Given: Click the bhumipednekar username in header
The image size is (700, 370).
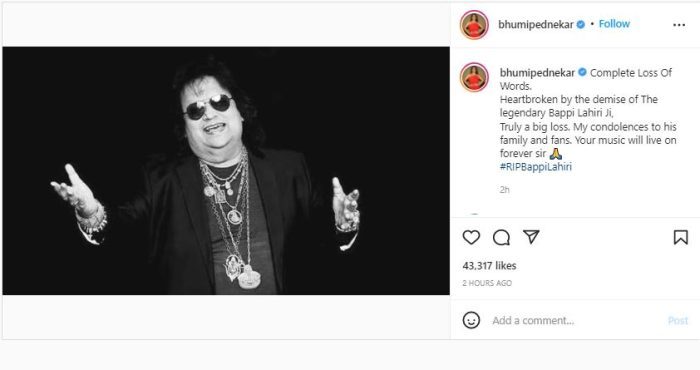Looking at the screenshot, I should click(x=536, y=25).
